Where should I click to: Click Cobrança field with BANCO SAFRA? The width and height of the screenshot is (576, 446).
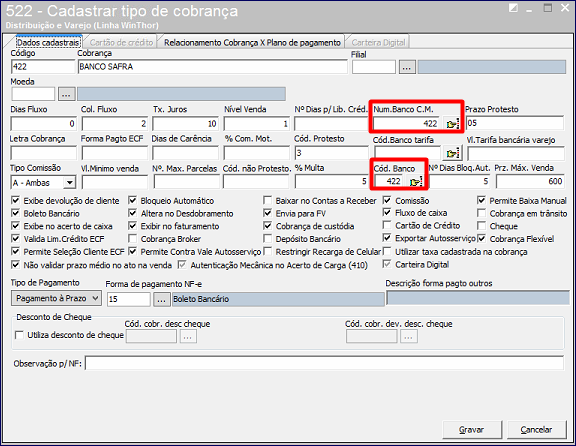(213, 67)
